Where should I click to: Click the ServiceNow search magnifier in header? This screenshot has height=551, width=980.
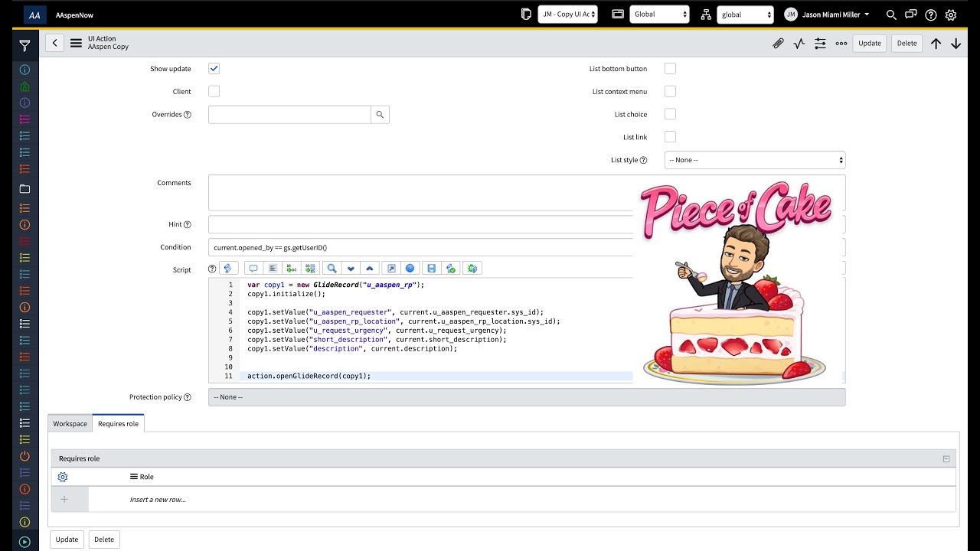[891, 15]
